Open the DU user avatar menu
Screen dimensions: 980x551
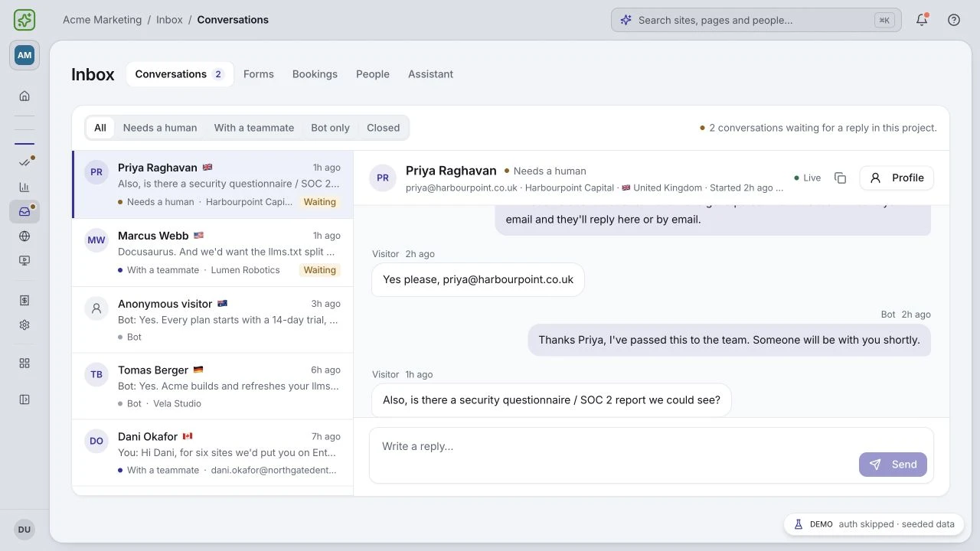point(24,530)
